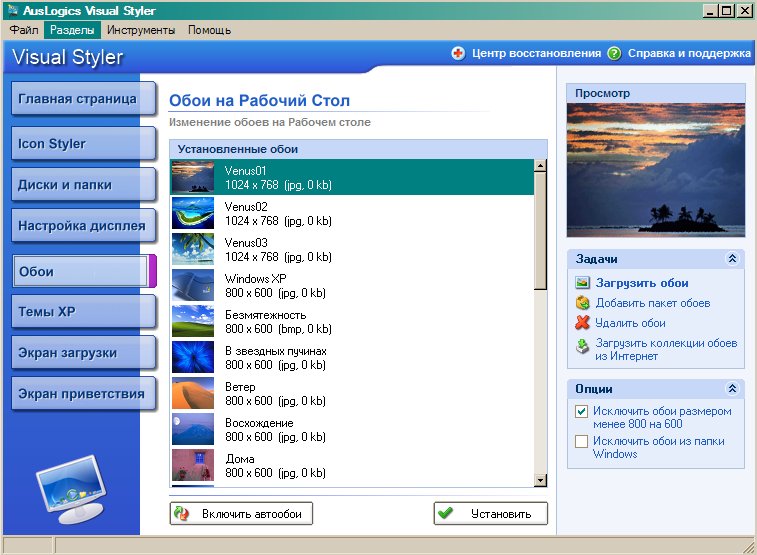Select the Безмятежность green hill thumbnail
Image resolution: width=757 pixels, height=555 pixels.
[193, 321]
